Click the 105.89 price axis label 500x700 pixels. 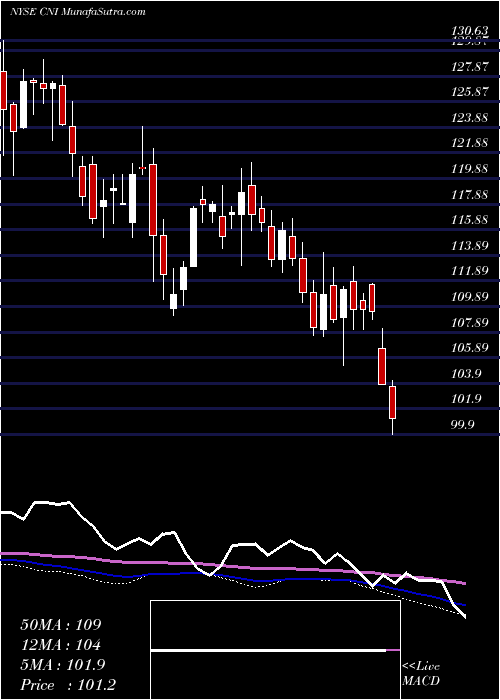[x=469, y=347]
